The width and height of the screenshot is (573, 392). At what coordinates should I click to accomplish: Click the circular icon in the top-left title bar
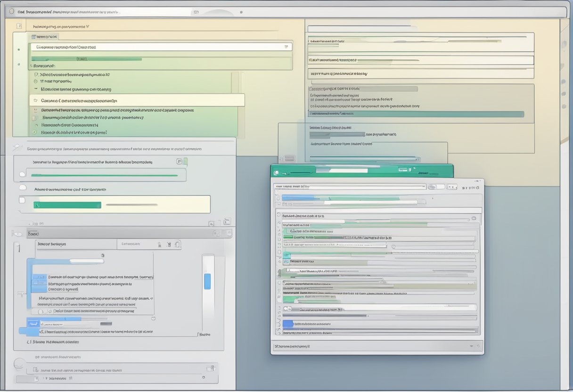tap(10, 10)
